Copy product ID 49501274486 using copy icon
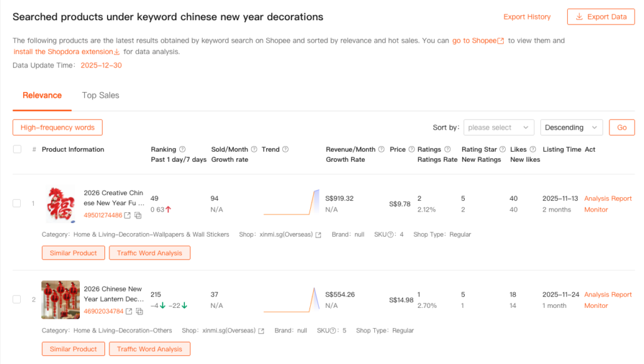Screen dimensions: 644x364 point(138,215)
